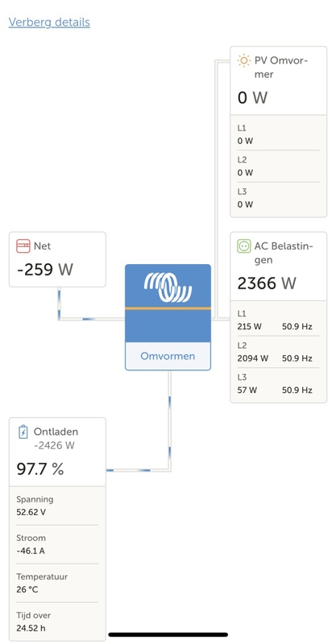Click the Spanning 52.62 V row

(57, 506)
